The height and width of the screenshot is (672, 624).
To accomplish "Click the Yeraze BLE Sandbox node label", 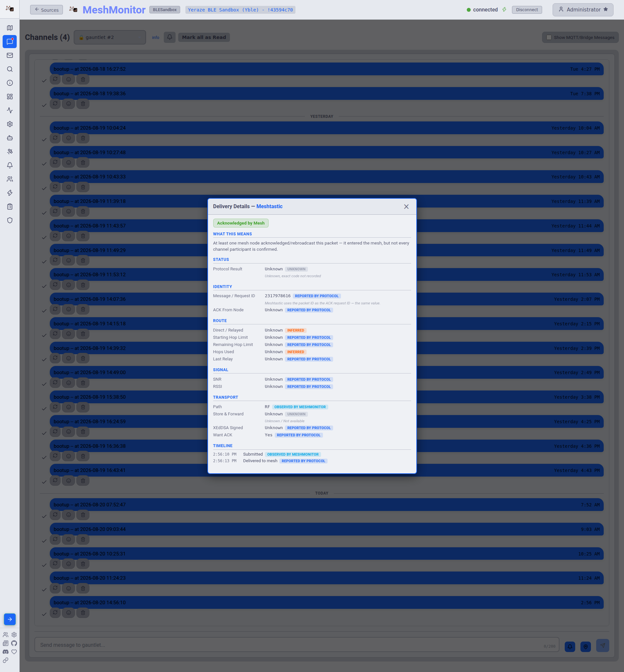I will click(240, 10).
